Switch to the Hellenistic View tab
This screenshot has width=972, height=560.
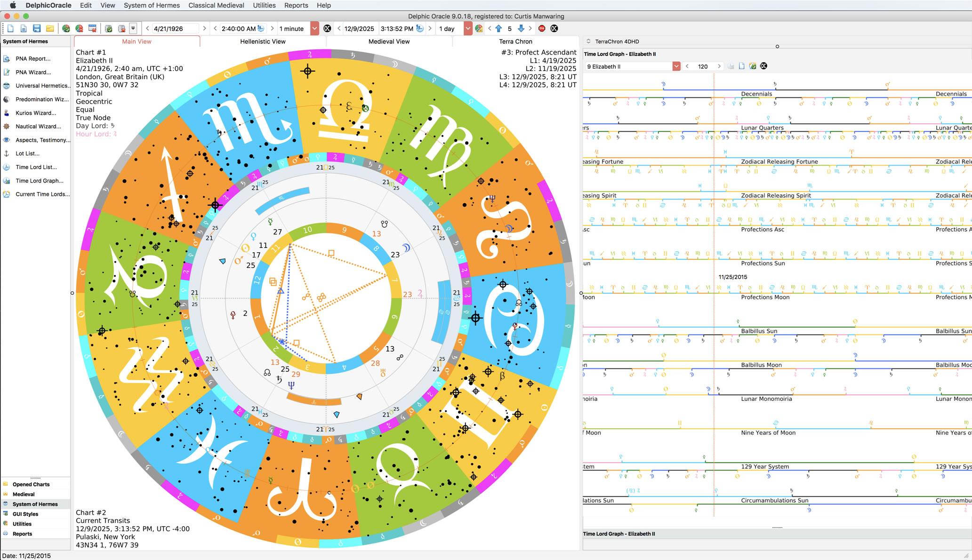(x=263, y=41)
